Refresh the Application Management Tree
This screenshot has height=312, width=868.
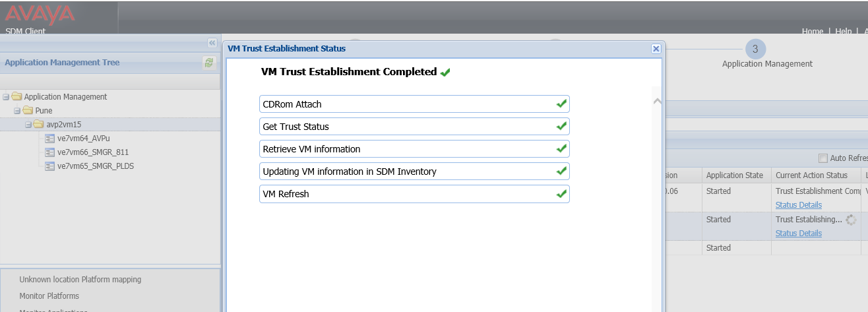pos(209,63)
